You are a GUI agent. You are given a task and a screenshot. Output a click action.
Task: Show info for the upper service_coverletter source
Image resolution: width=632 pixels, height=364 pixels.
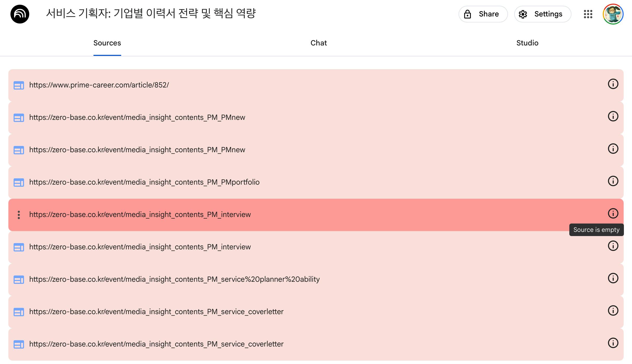pyautogui.click(x=613, y=311)
